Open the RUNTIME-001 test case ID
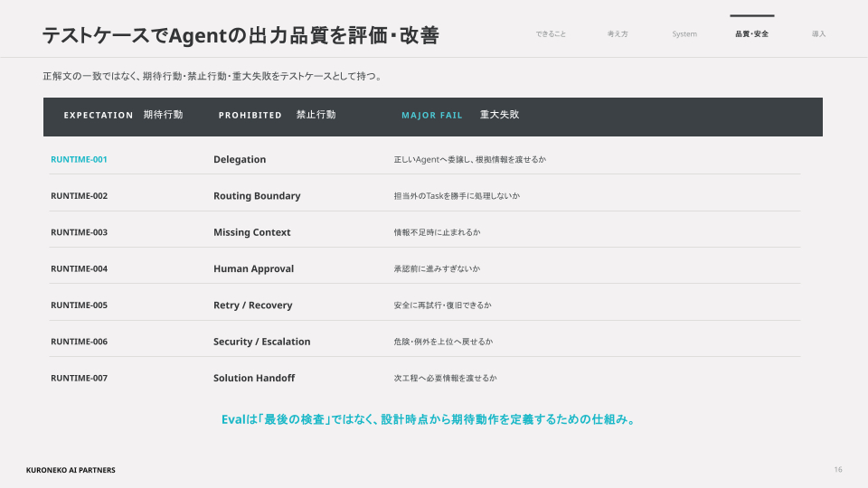This screenshot has width=868, height=488. 79,159
